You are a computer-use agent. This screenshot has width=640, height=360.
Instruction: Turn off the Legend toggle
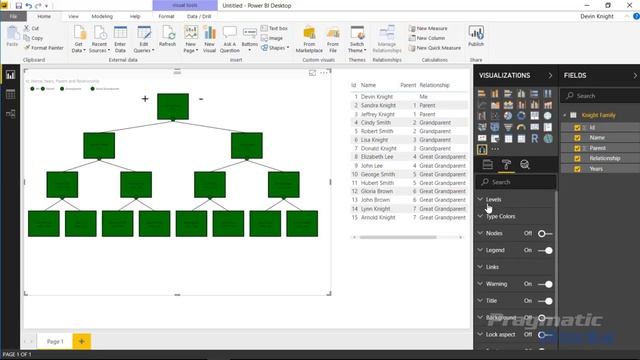point(545,250)
